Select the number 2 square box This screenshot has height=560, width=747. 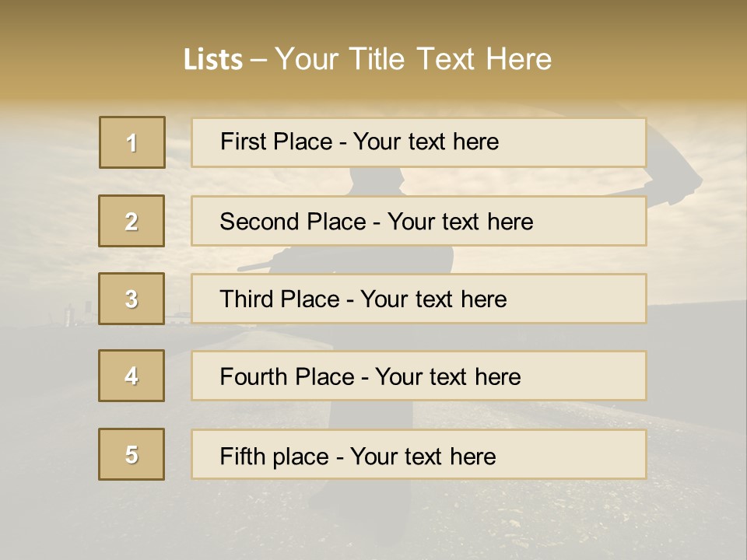click(x=132, y=221)
